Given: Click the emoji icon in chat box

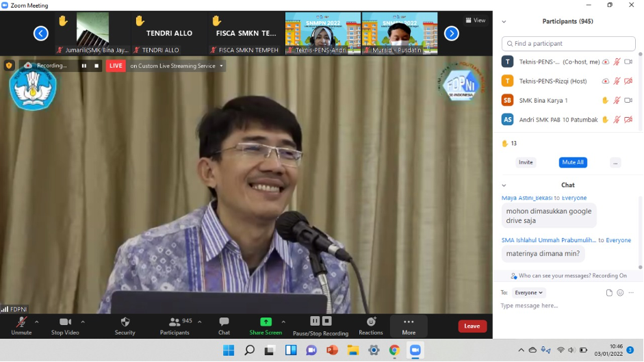Looking at the screenshot, I should tap(620, 293).
